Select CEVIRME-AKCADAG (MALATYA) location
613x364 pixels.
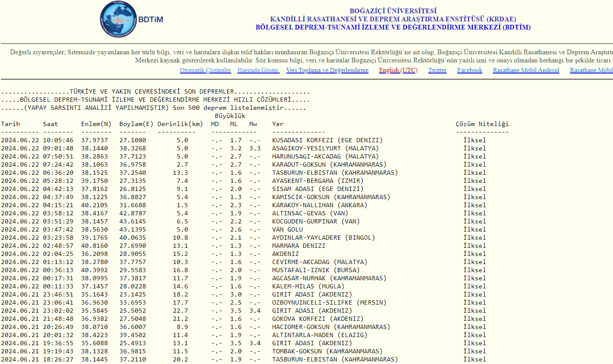(320, 262)
